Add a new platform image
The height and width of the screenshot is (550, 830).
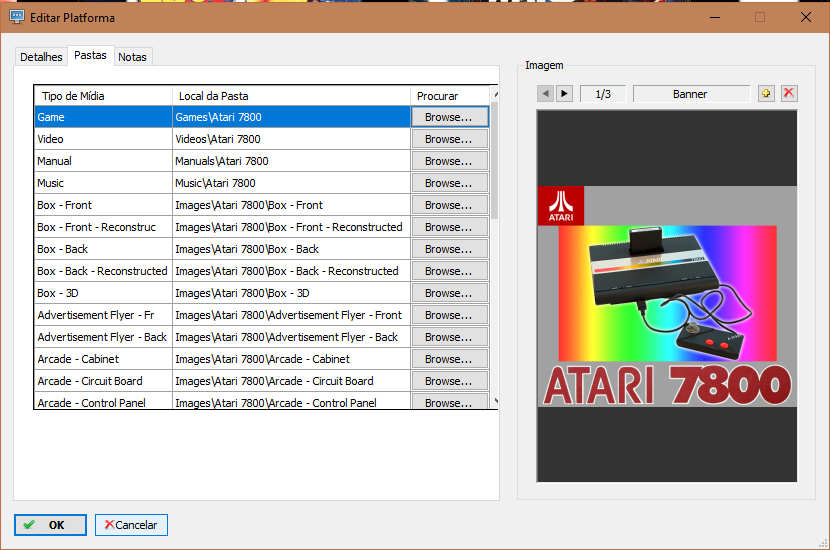point(766,94)
